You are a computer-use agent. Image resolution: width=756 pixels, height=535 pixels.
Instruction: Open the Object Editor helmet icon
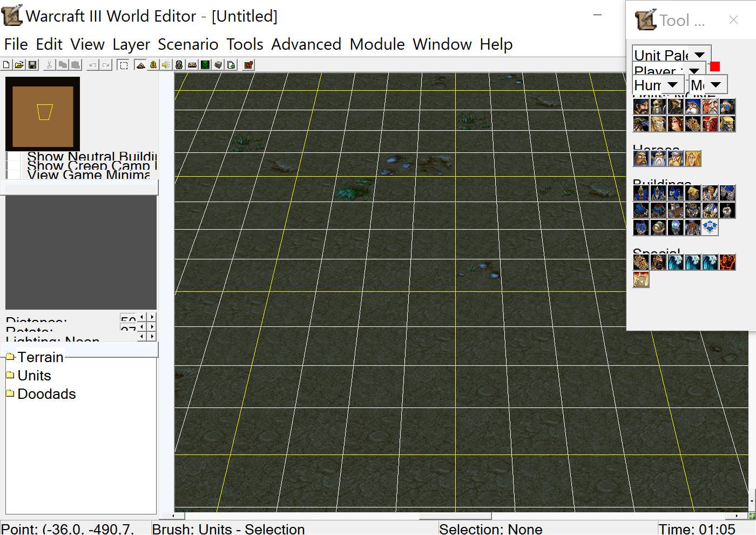[x=179, y=65]
